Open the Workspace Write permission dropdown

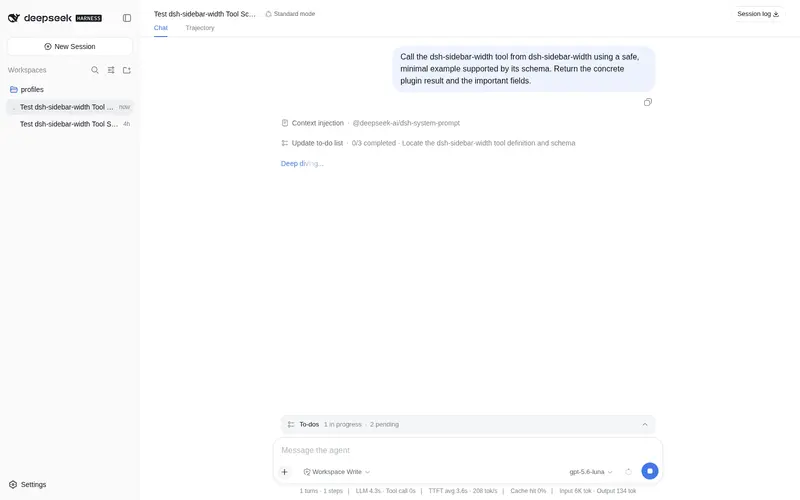(x=337, y=472)
